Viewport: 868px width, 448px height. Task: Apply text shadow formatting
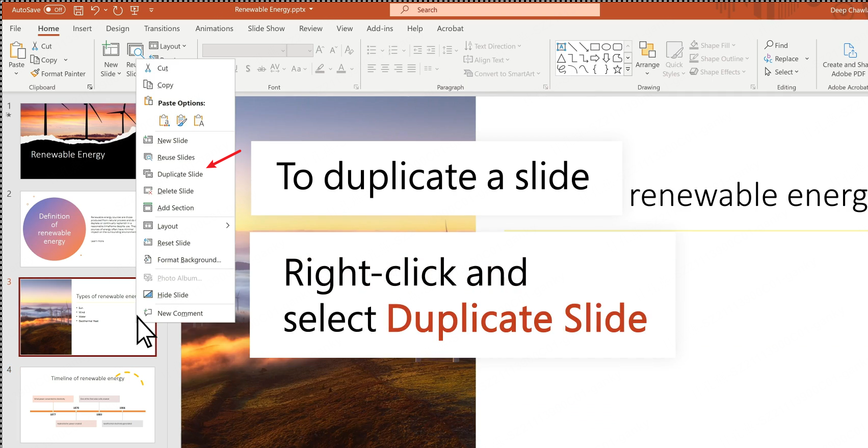pos(248,68)
